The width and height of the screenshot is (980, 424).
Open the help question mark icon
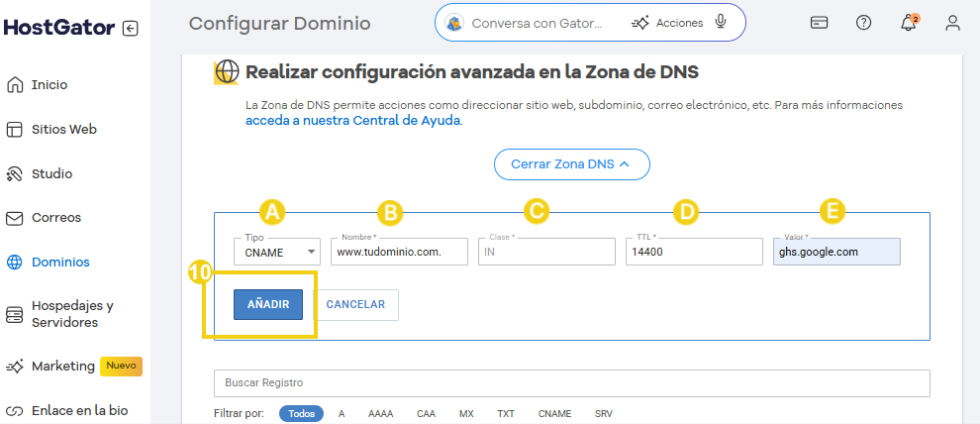pos(863,23)
